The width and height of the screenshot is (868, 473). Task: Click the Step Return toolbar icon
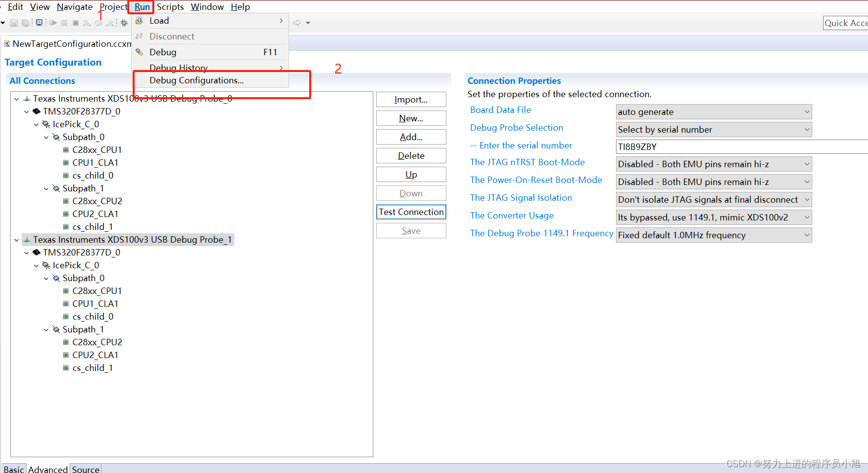point(110,23)
